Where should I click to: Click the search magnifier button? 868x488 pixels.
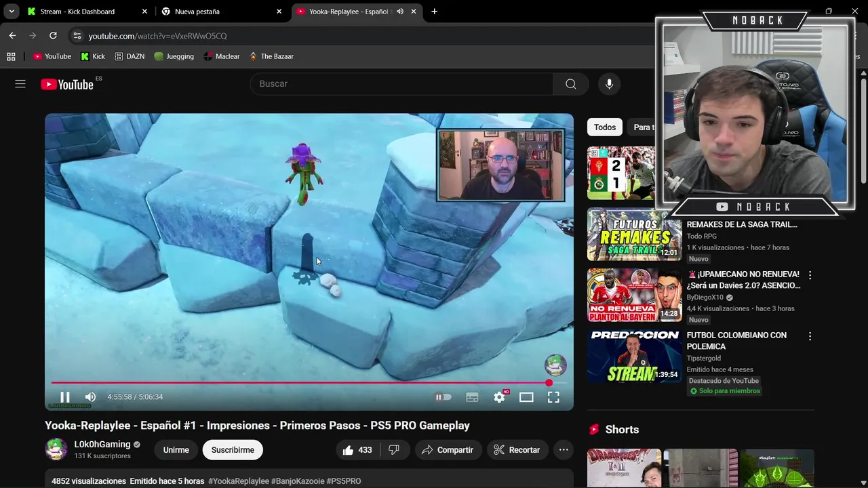(x=571, y=84)
